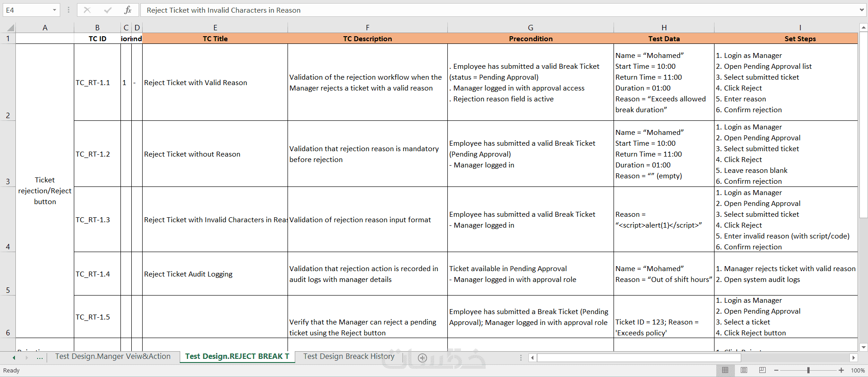Click Validation of rejection reason input format cell

coord(368,220)
